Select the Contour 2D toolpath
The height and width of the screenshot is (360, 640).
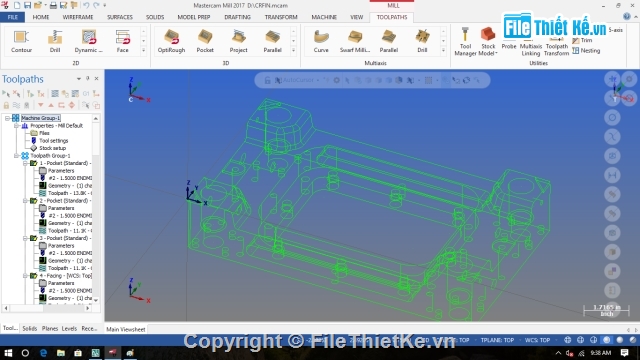click(x=21, y=41)
